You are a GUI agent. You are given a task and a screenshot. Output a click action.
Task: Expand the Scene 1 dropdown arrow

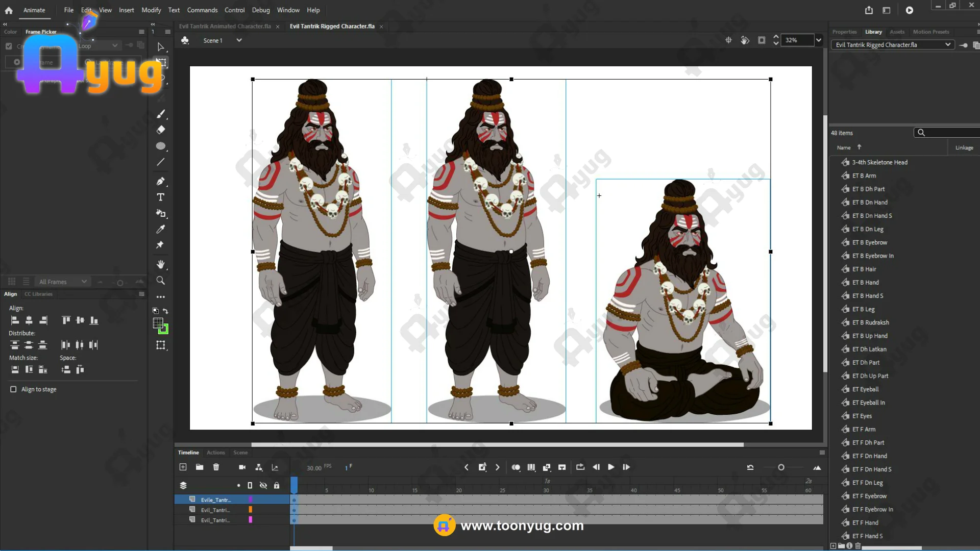click(239, 40)
